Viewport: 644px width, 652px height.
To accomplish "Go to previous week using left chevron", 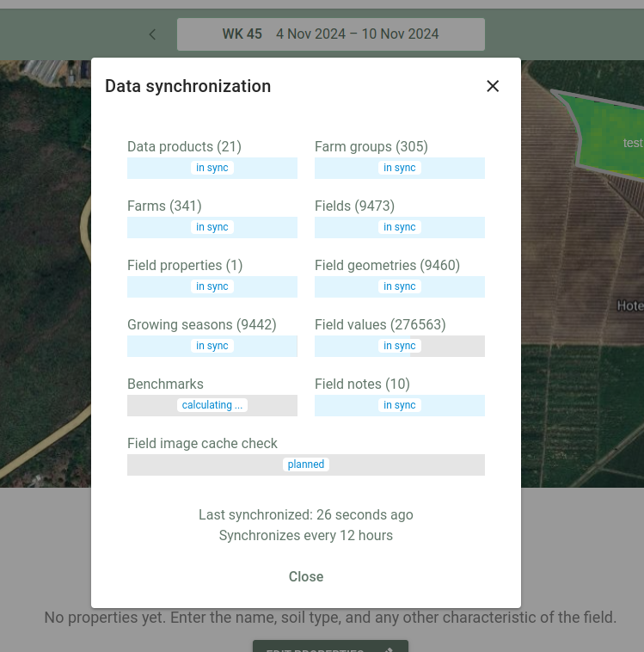I will tap(152, 34).
